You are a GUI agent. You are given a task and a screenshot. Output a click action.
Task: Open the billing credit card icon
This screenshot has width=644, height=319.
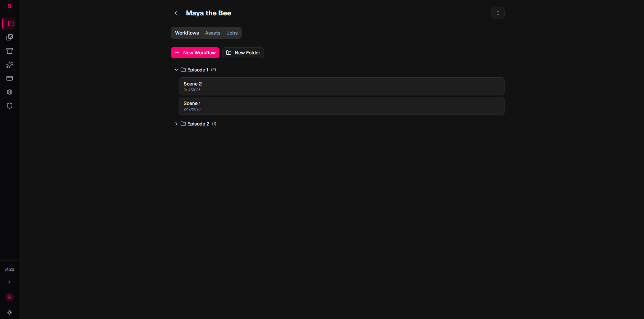[x=10, y=78]
